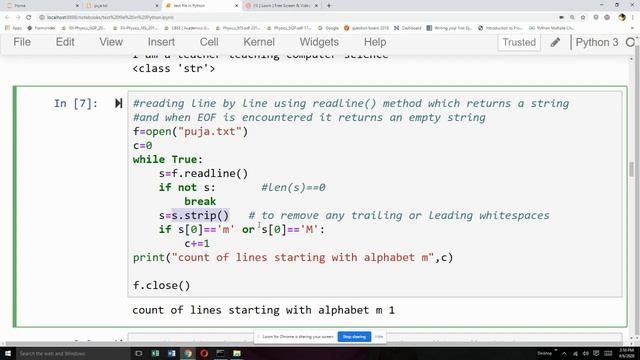Click the notebook vertical scrollbar thumb
This screenshot has height=360, width=640.
click(631, 169)
